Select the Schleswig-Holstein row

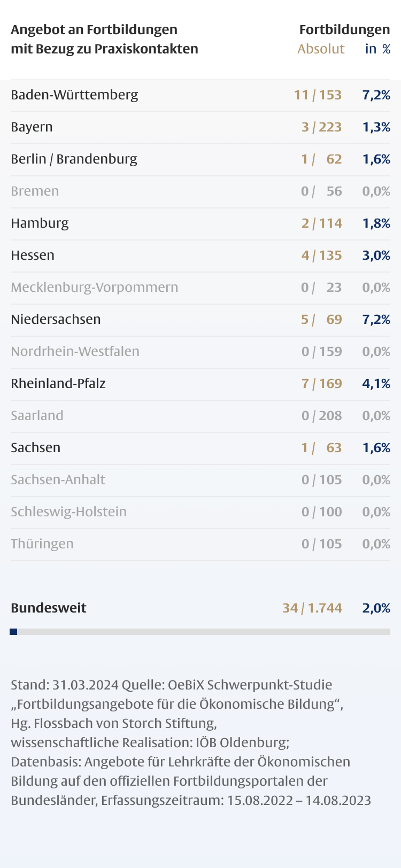click(x=68, y=512)
